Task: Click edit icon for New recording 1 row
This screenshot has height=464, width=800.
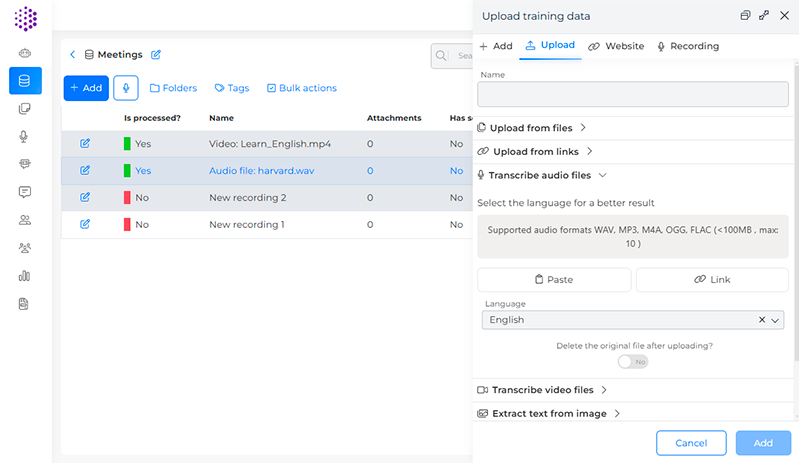Action: coord(85,224)
